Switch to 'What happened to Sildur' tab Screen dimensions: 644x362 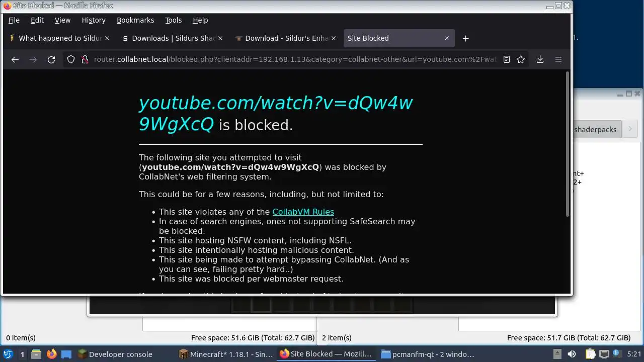point(59,38)
